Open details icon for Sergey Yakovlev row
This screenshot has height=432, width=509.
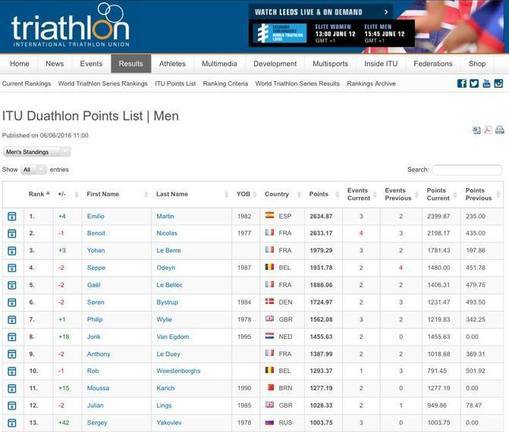click(12, 423)
